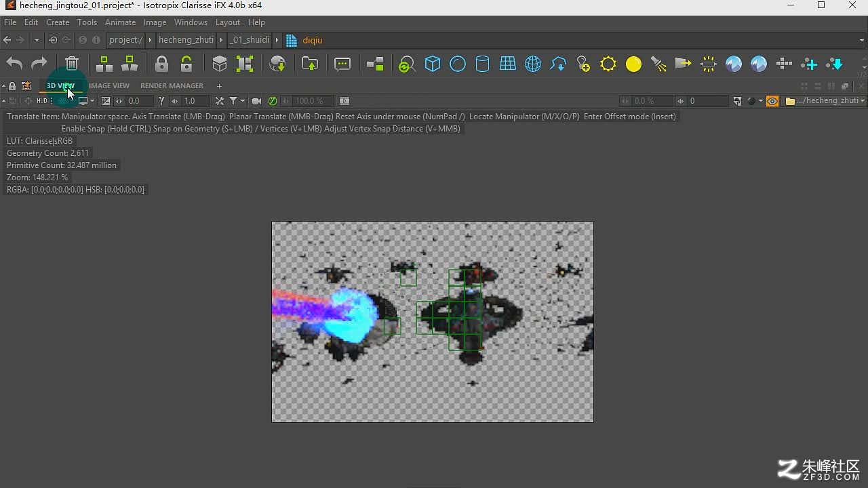The width and height of the screenshot is (868, 488).
Task: Click the green search magnifier icon
Action: click(407, 64)
